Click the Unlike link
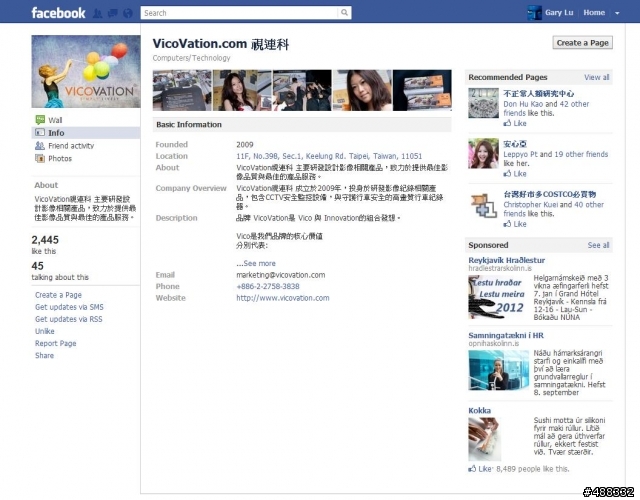The width and height of the screenshot is (640, 500). [x=44, y=331]
